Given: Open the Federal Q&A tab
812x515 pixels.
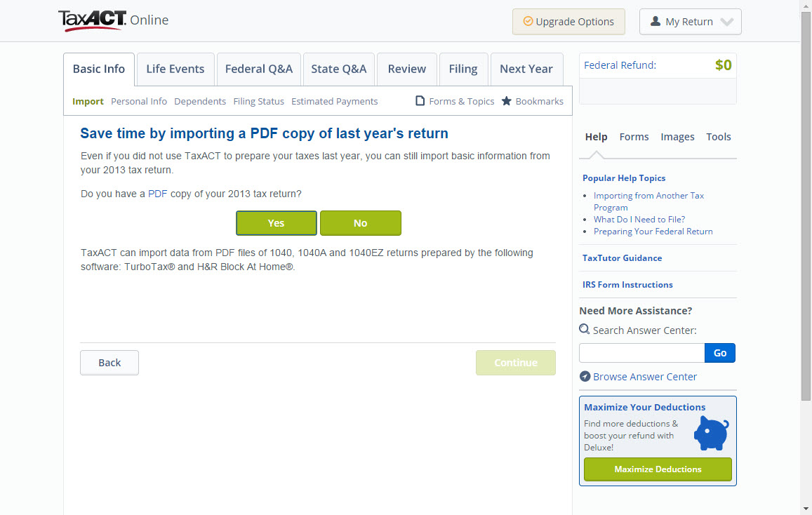Looking at the screenshot, I should (x=258, y=69).
